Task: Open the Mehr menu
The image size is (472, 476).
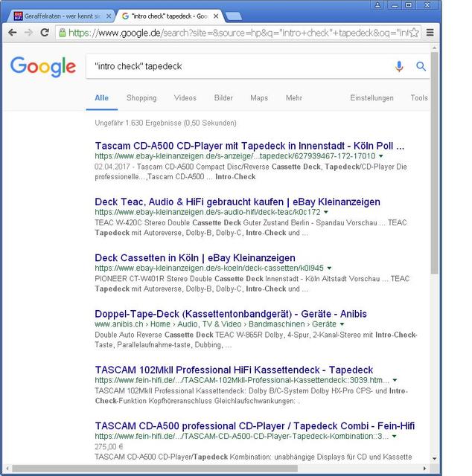Action: click(x=294, y=97)
